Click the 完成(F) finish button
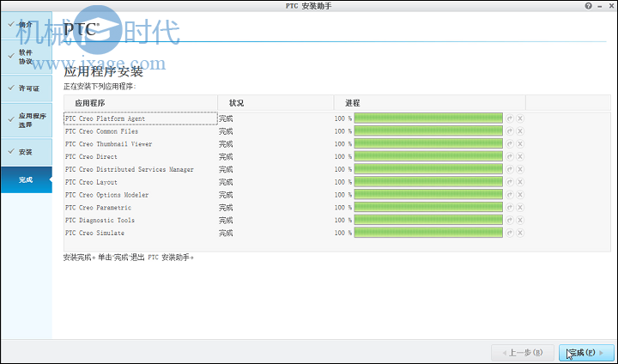The image size is (618, 364). [x=586, y=353]
